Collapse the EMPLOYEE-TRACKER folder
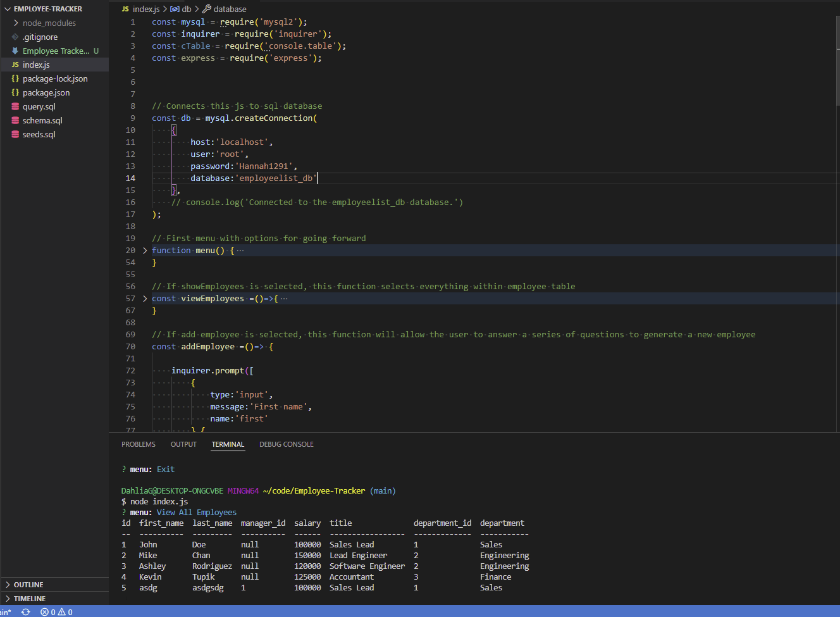The height and width of the screenshot is (617, 840). (8, 9)
